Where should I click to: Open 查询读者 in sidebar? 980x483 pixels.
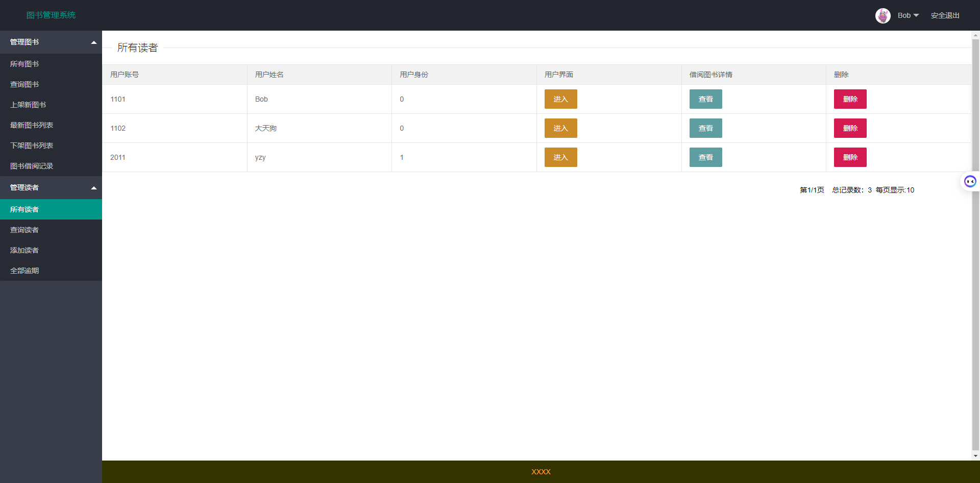point(51,230)
